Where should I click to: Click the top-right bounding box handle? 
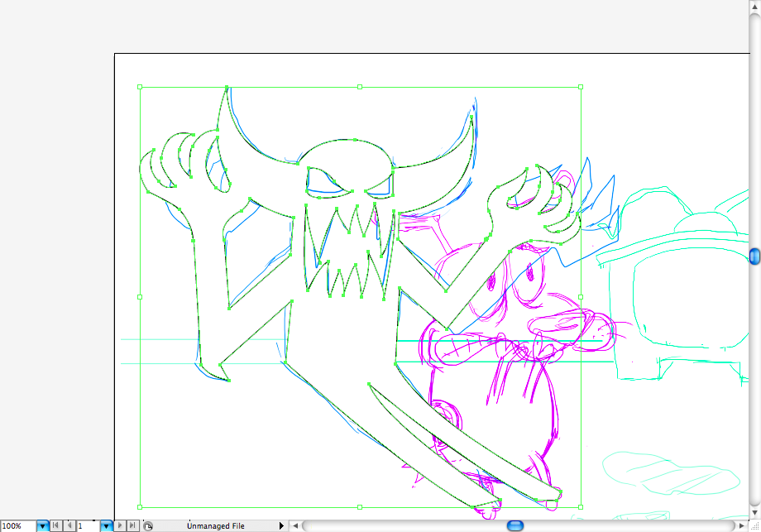pyautogui.click(x=581, y=87)
